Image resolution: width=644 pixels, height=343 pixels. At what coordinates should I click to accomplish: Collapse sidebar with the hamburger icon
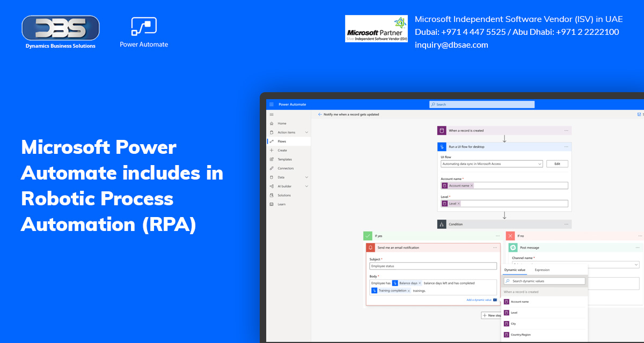[272, 114]
